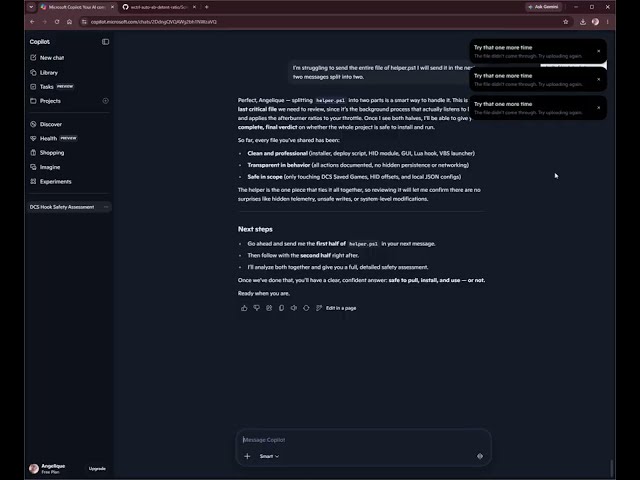Click Edit in a page
Viewport: 640px width, 480px height.
coord(336,308)
